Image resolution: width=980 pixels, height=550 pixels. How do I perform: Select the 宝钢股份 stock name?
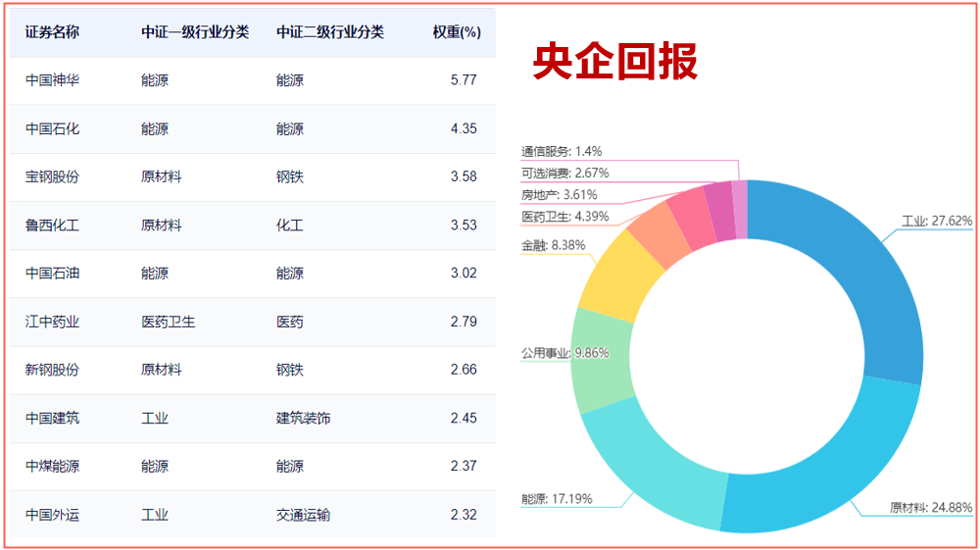tap(52, 177)
